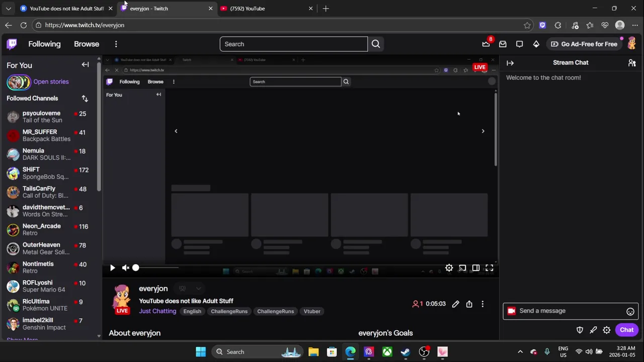The height and width of the screenshot is (362, 644).
Task: Click the Twitch logo home icon
Action: 12,44
